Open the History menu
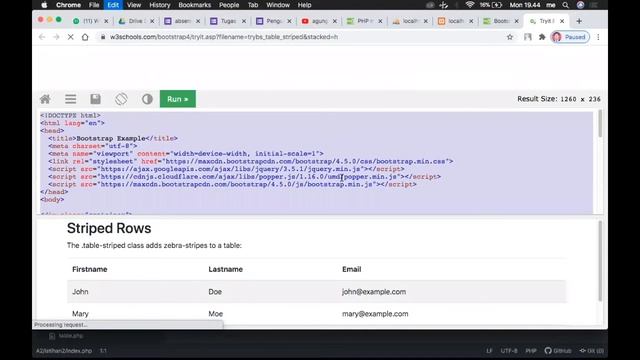The height and width of the screenshot is (360, 640). 160,5
